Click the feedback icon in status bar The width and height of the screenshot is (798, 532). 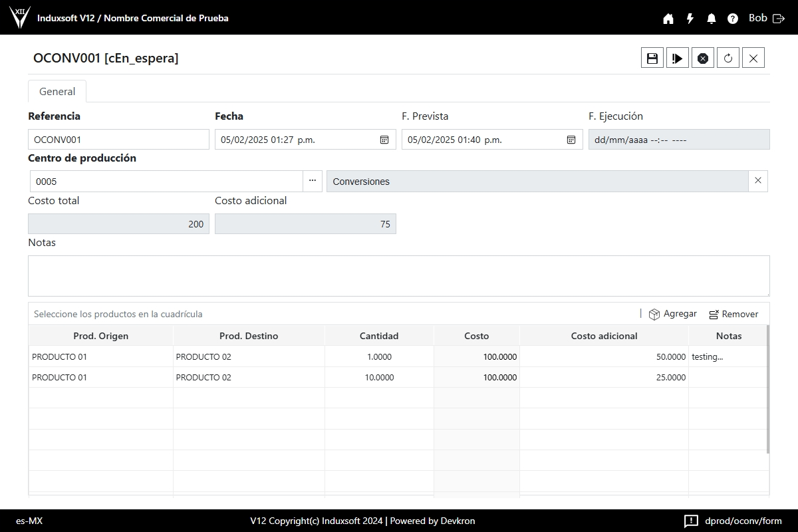(691, 521)
